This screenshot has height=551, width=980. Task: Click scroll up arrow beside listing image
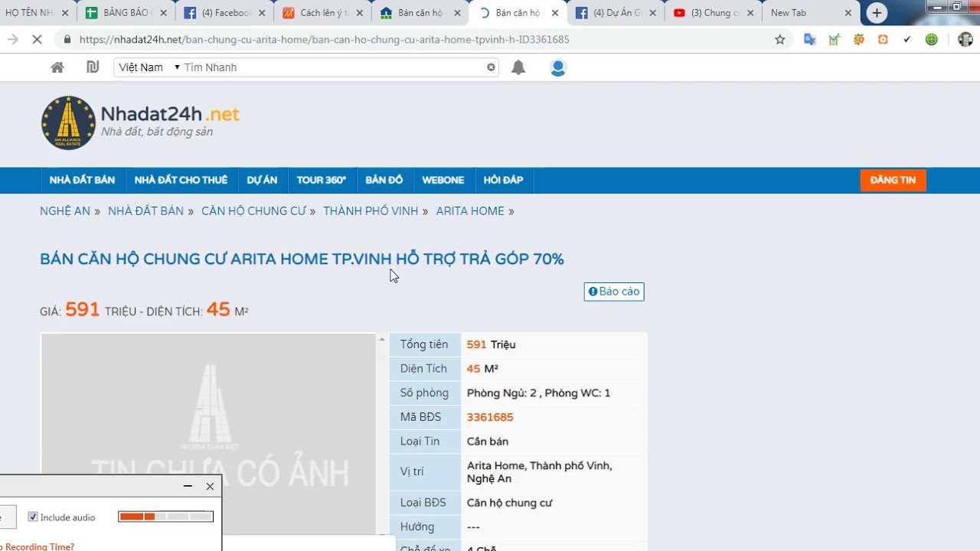point(382,339)
